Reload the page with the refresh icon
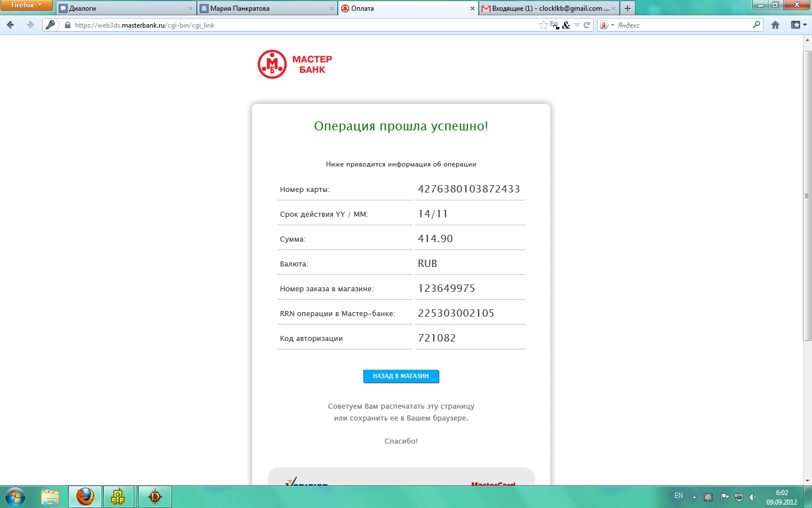The height and width of the screenshot is (508, 812). pyautogui.click(x=586, y=25)
